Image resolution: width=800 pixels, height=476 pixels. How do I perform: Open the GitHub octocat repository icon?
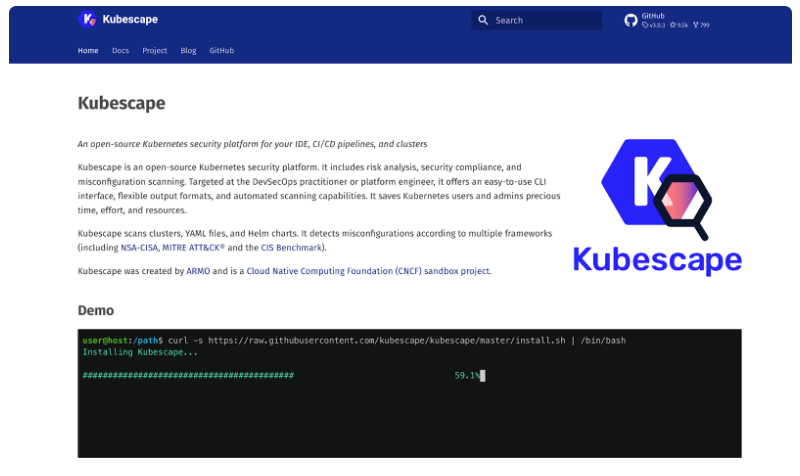click(x=631, y=20)
